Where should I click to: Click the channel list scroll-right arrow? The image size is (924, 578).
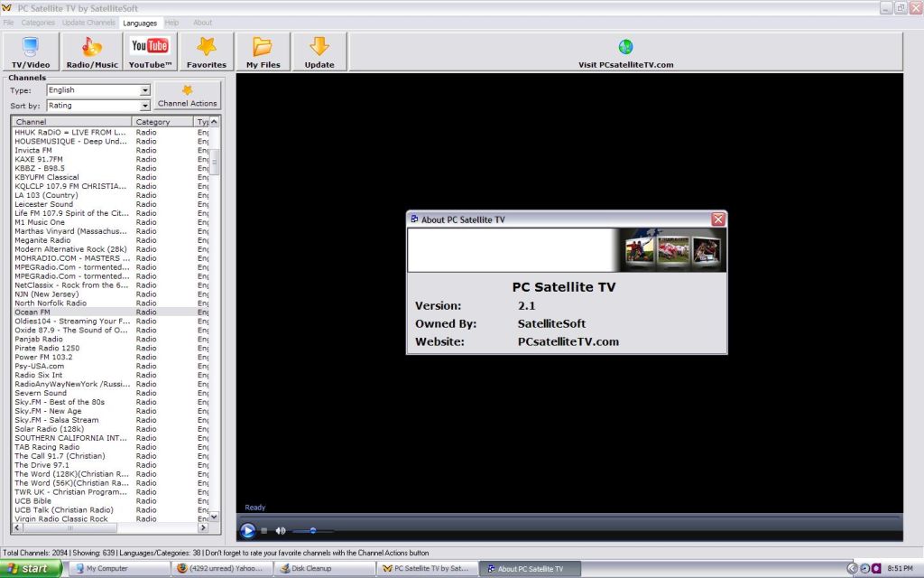click(x=204, y=527)
